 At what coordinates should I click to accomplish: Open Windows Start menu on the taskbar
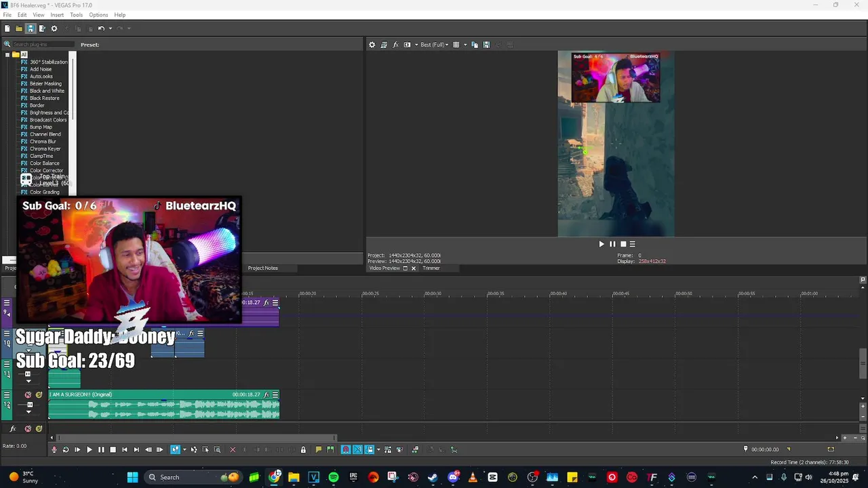132,477
